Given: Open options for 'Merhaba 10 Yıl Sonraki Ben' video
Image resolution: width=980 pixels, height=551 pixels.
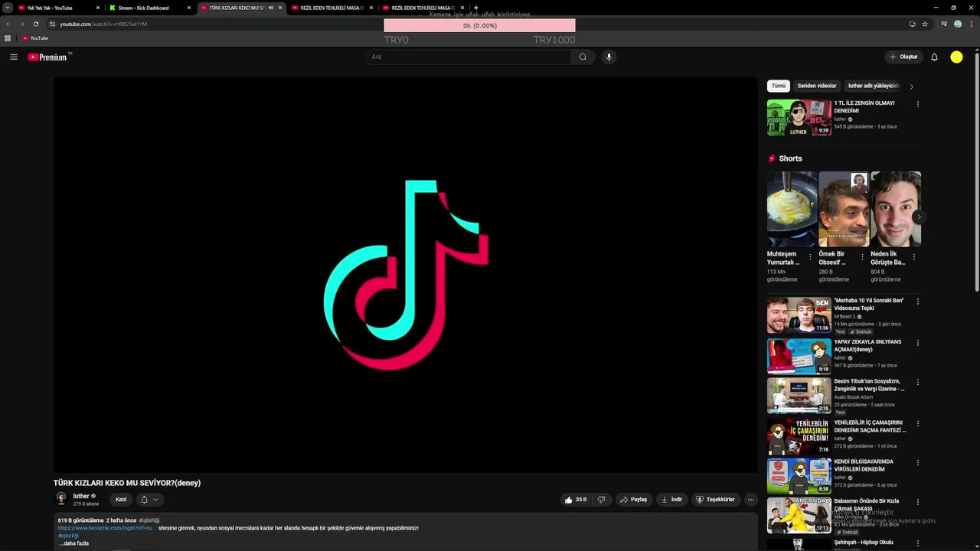Looking at the screenshot, I should [x=917, y=302].
